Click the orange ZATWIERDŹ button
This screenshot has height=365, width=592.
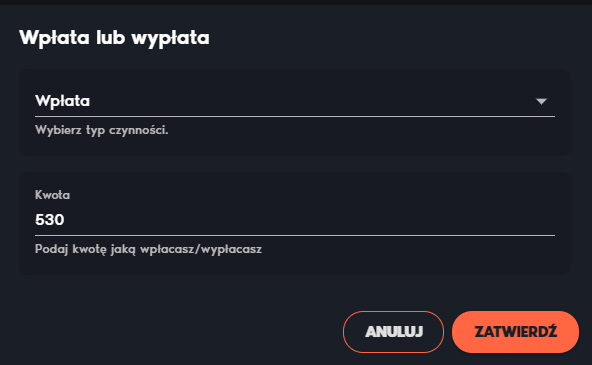(x=515, y=332)
